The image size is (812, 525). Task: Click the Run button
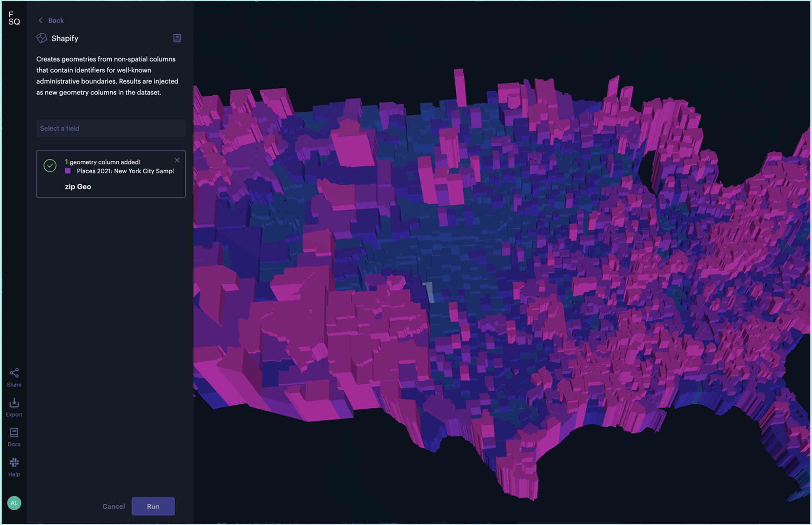[x=153, y=507]
